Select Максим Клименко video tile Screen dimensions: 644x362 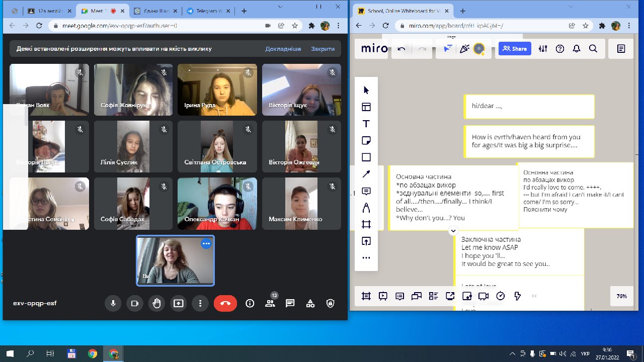pos(301,204)
